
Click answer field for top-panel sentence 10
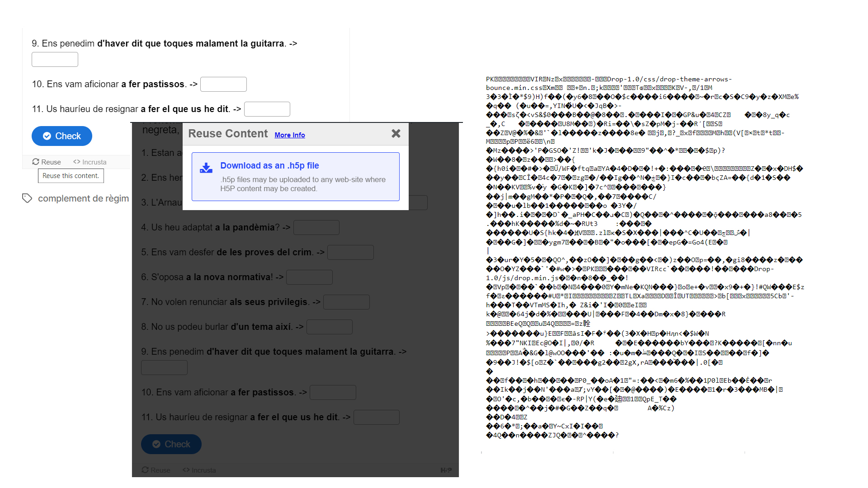coord(223,84)
